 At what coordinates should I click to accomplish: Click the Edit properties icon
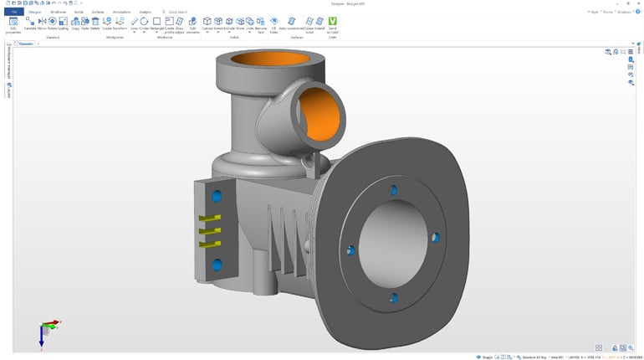(13, 21)
